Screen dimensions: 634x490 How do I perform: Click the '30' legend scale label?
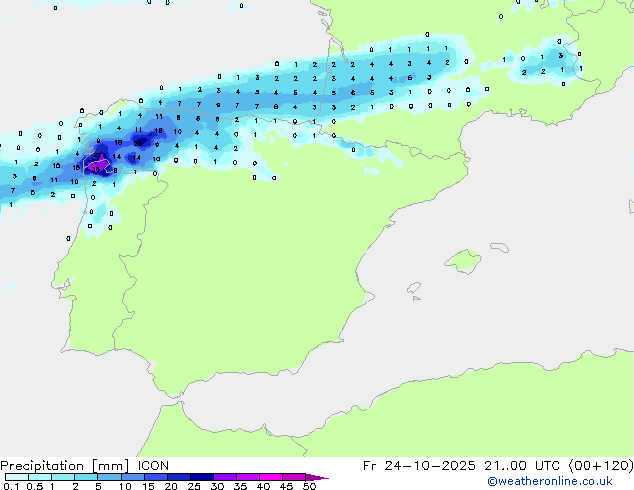(217, 486)
